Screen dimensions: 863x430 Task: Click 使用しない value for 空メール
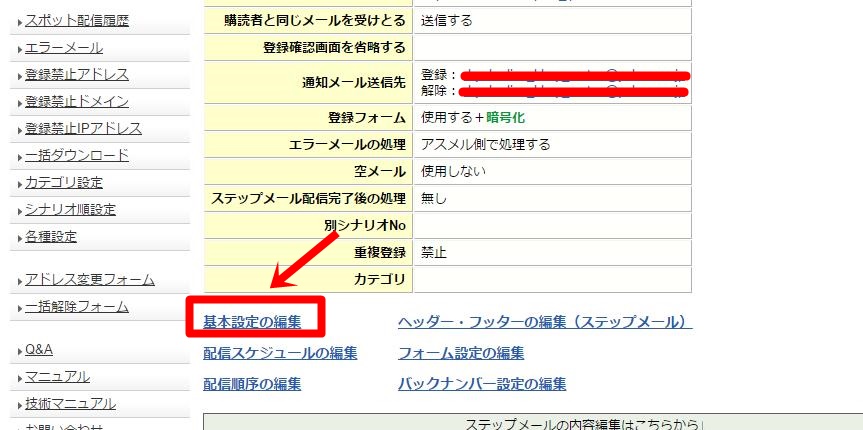(454, 172)
